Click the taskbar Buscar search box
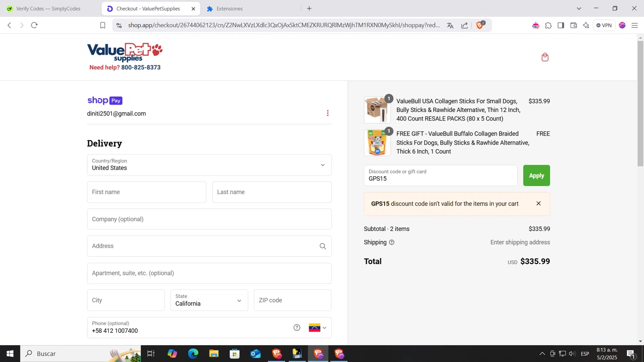Screen dimensions: 644x362 80,353
